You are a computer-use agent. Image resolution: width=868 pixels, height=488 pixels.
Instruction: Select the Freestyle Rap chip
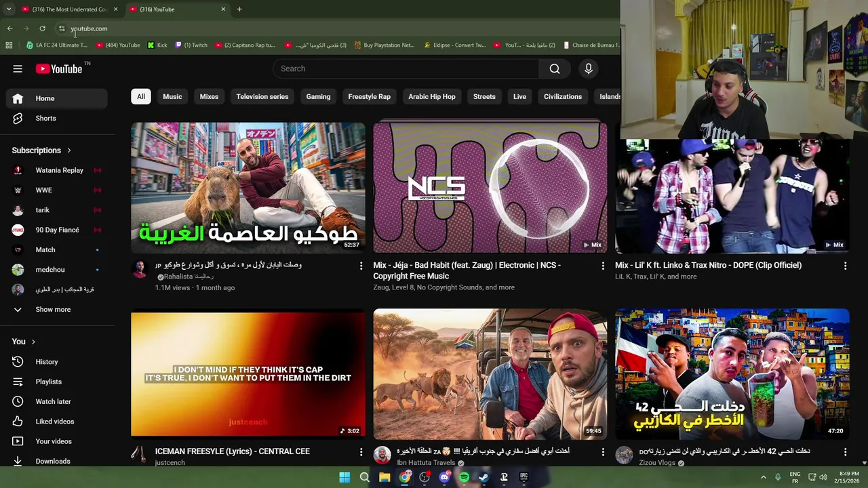pyautogui.click(x=370, y=96)
